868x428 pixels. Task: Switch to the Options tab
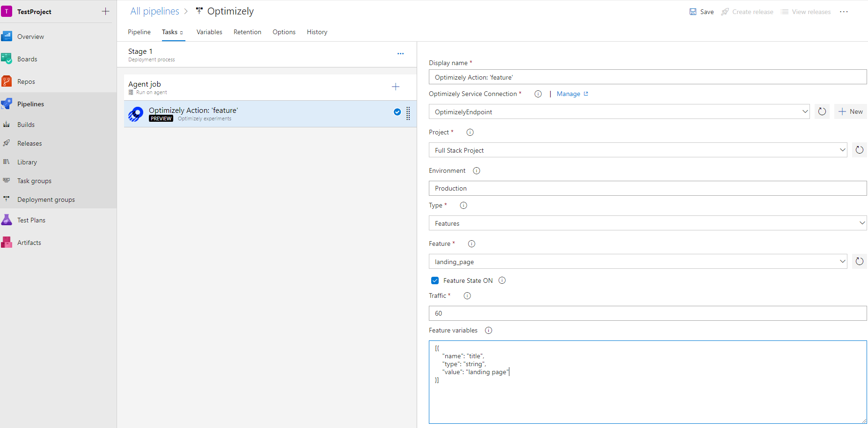(284, 32)
